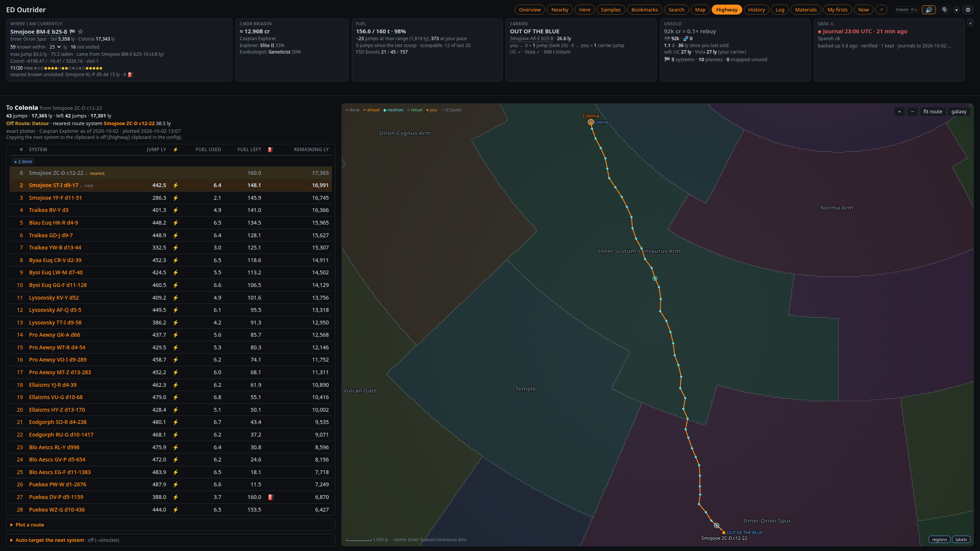Expand 'Auto-target the next system' section
This screenshot has width=980, height=551.
tap(171, 540)
